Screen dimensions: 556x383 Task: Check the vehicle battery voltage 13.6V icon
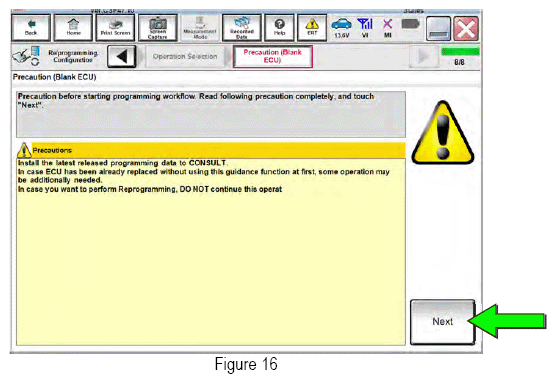tap(341, 28)
